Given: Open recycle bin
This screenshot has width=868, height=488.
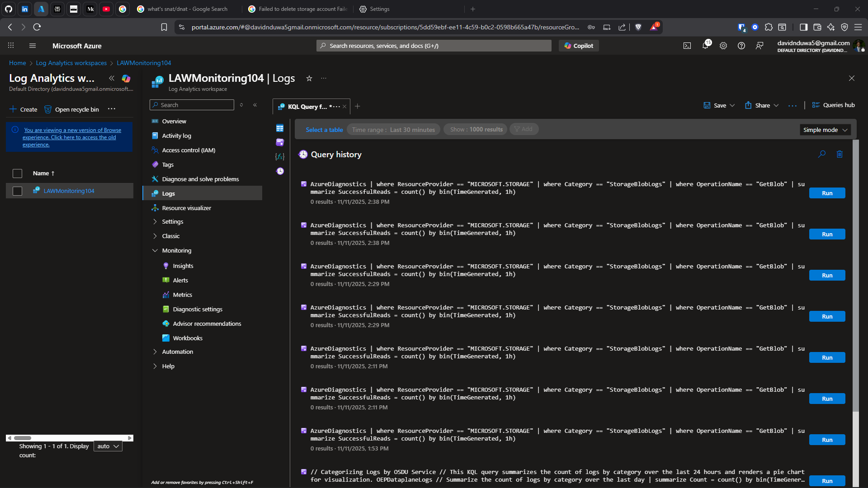Looking at the screenshot, I should 72,109.
